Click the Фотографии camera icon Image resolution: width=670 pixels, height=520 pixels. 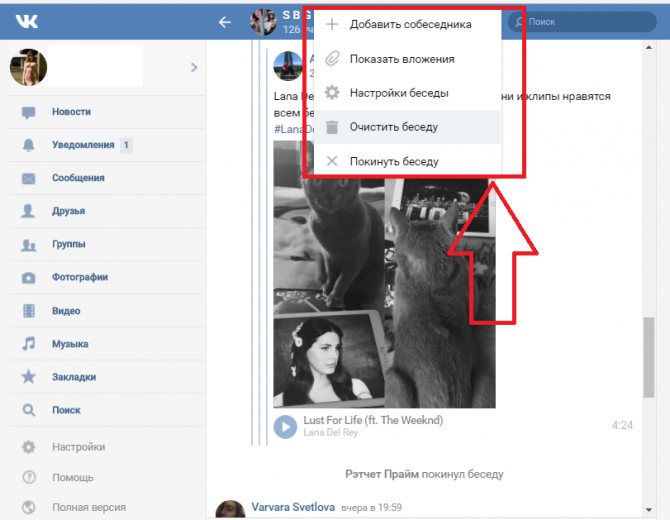coord(29,278)
